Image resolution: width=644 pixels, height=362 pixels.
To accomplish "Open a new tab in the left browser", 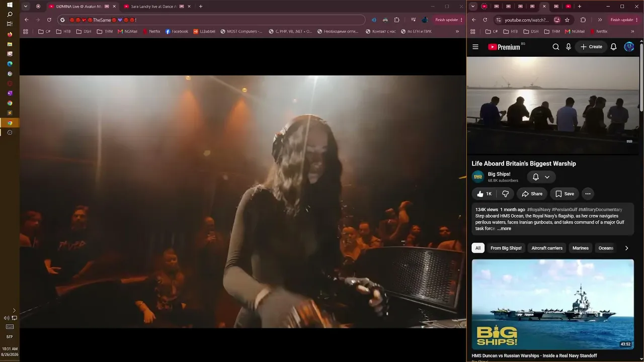I will [x=201, y=7].
